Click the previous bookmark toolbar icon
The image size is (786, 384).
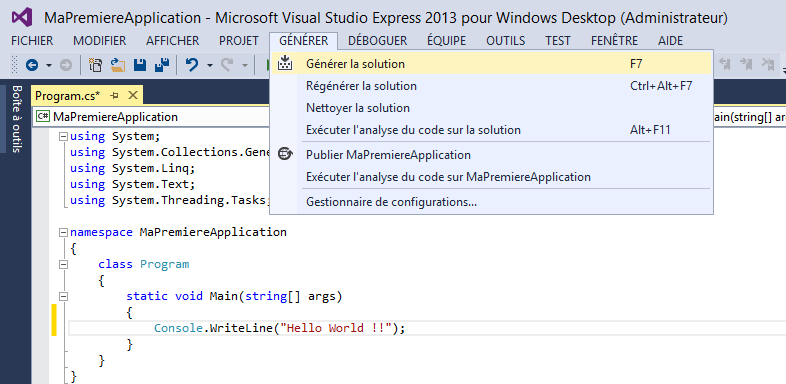pos(725,64)
